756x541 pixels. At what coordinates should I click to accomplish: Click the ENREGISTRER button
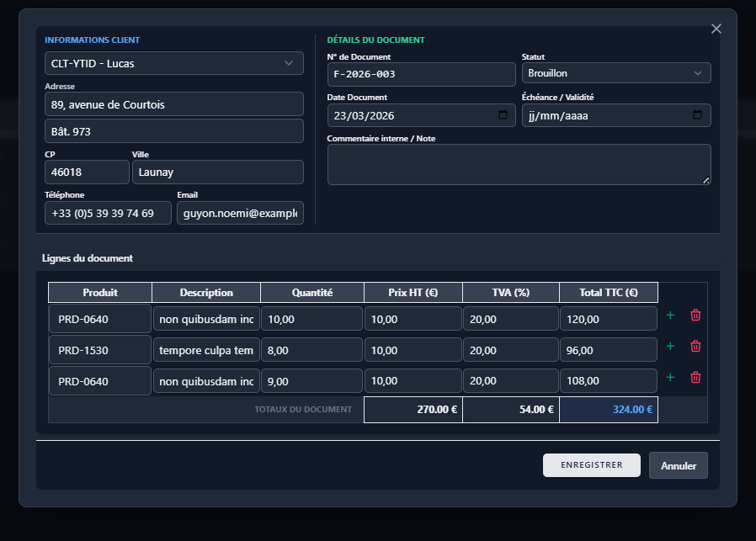point(592,465)
